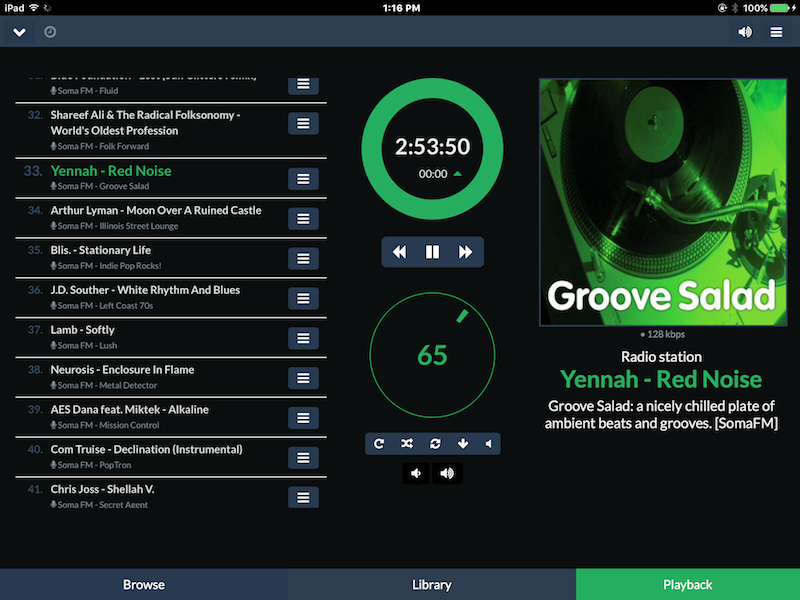Open the speaker volume icon in top bar
Viewport: 800px width, 600px height.
pos(745,32)
